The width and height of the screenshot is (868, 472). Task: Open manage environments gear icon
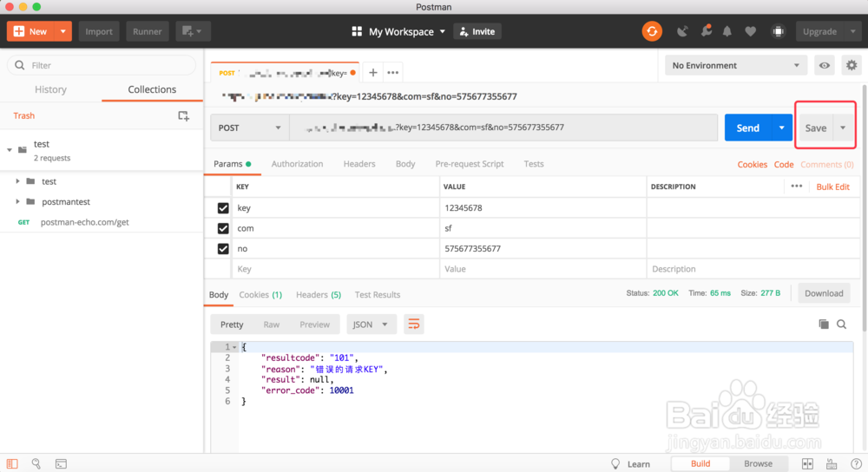click(x=852, y=65)
